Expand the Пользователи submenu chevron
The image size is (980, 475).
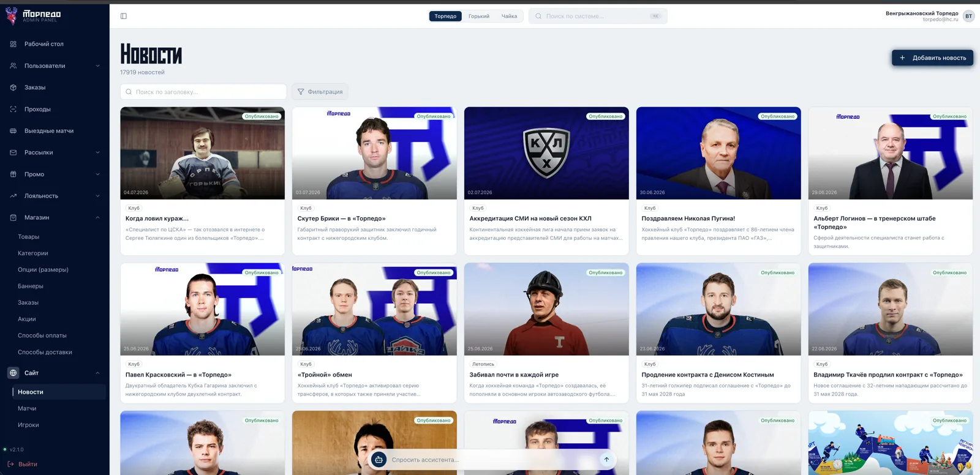[x=97, y=65]
